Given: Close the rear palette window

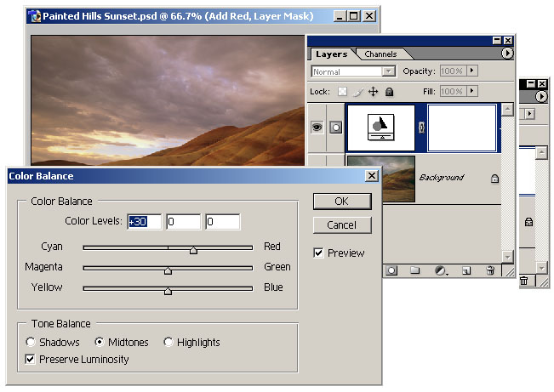Looking at the screenshot, I should (542, 83).
